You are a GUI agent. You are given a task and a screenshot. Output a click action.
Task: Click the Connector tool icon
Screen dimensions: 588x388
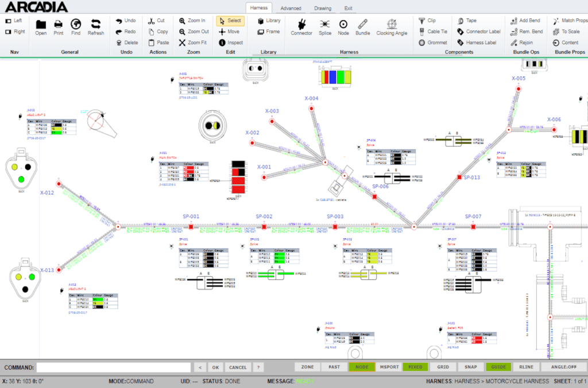point(301,26)
